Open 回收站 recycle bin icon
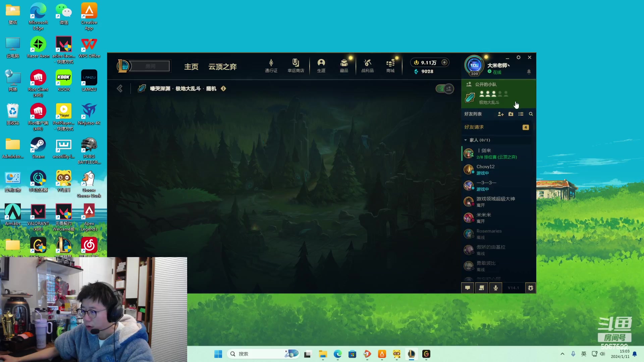Image resolution: width=644 pixels, height=362 pixels. (x=13, y=115)
